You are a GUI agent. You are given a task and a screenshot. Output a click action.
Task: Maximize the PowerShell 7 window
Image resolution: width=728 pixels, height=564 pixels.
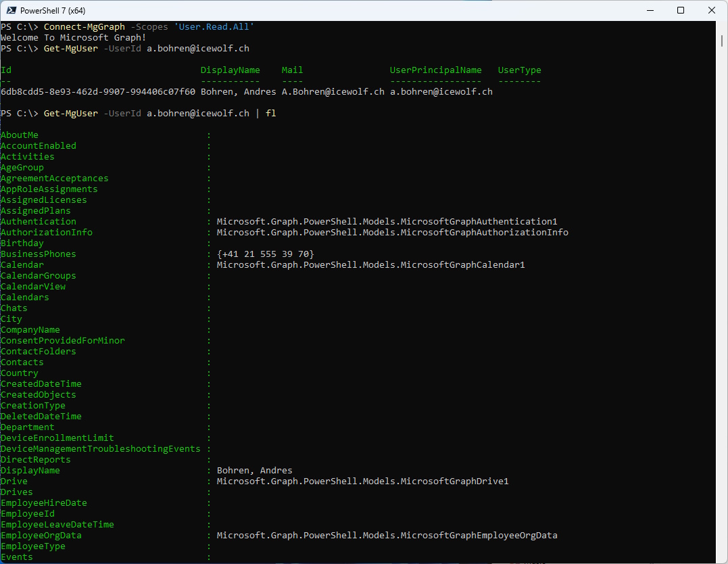pyautogui.click(x=681, y=10)
